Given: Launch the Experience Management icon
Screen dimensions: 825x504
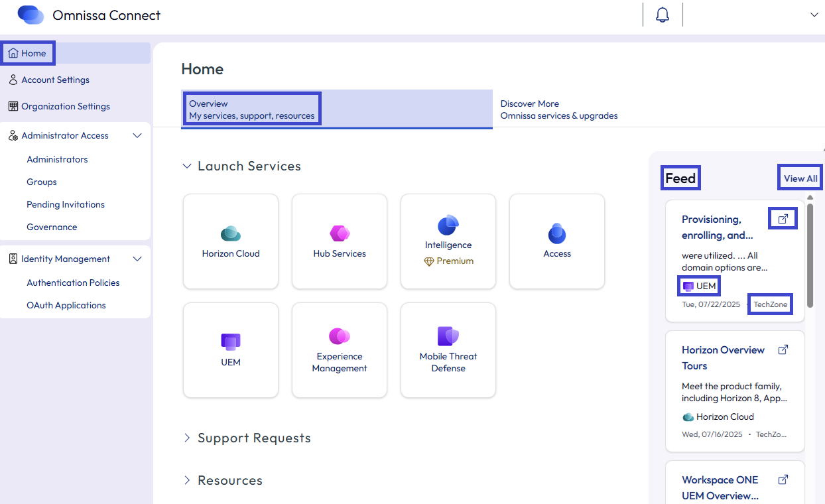Looking at the screenshot, I should point(340,336).
